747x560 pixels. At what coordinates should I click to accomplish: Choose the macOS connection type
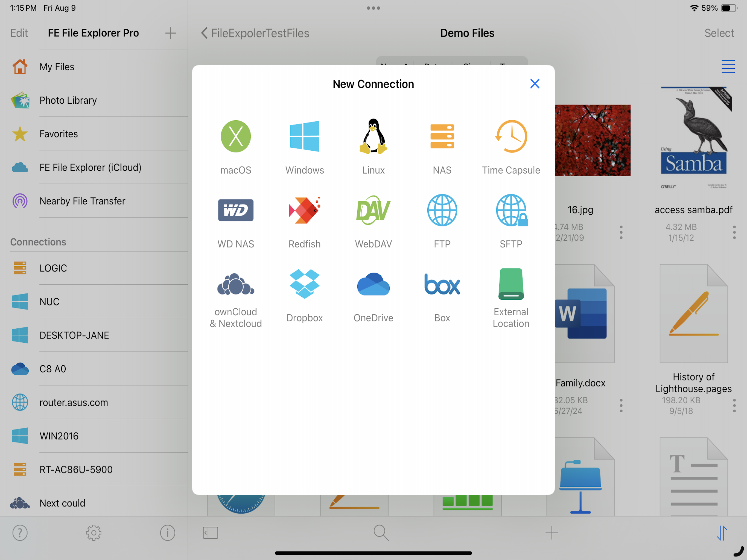pyautogui.click(x=235, y=136)
